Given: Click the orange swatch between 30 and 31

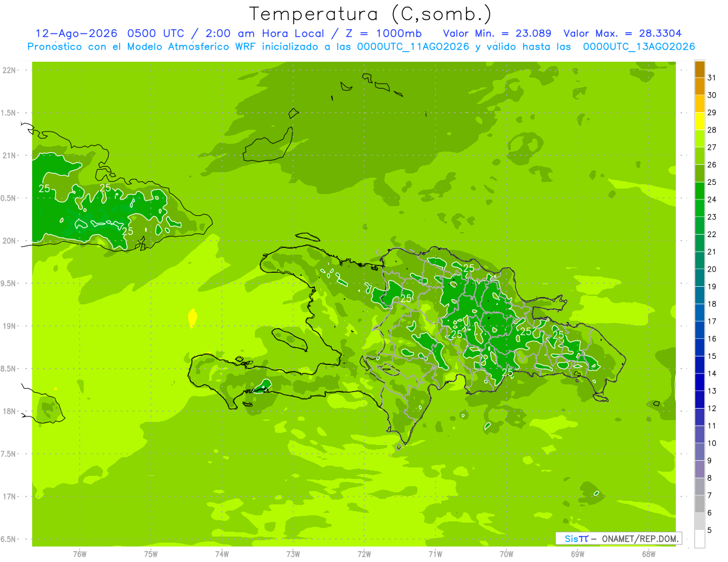Looking at the screenshot, I should point(700,87).
